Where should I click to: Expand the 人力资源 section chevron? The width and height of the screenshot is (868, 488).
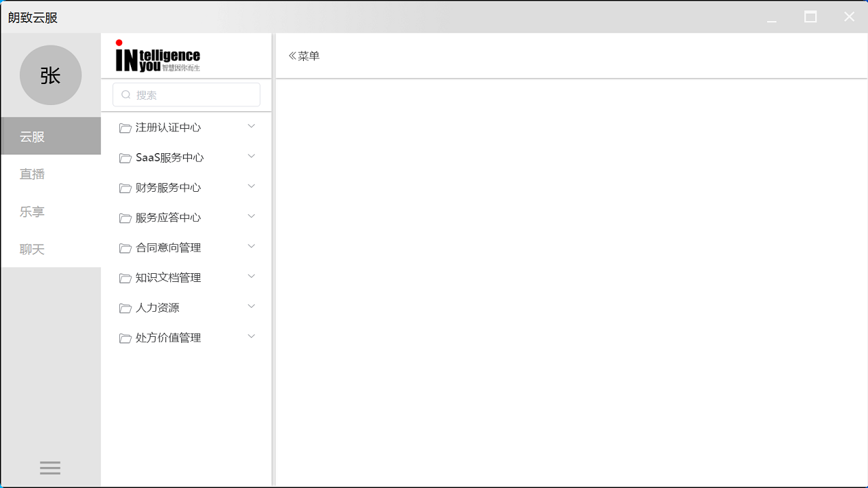coord(251,306)
